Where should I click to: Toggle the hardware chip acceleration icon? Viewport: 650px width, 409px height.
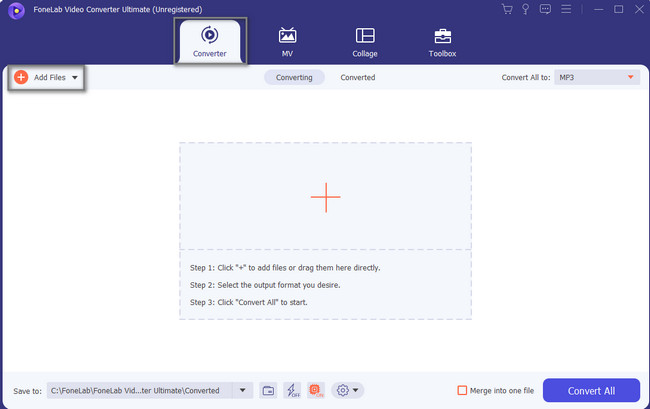[x=316, y=390]
